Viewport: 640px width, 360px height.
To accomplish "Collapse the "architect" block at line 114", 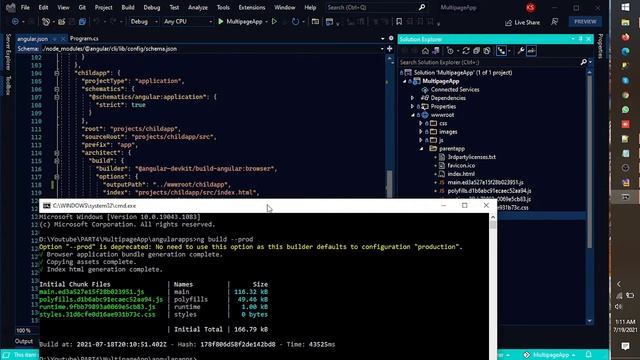I will point(56,153).
